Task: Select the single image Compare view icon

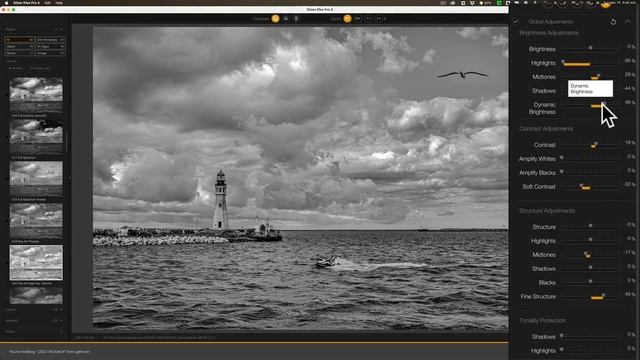Action: [276, 18]
